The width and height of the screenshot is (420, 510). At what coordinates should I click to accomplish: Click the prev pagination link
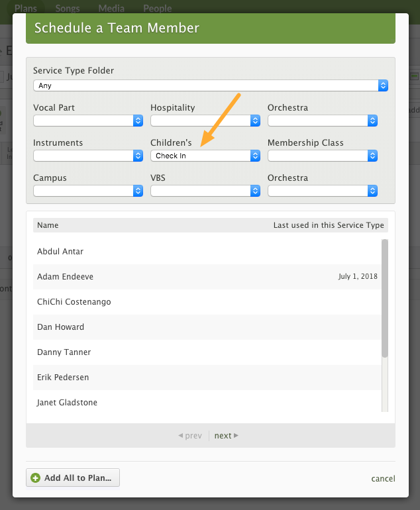click(190, 436)
